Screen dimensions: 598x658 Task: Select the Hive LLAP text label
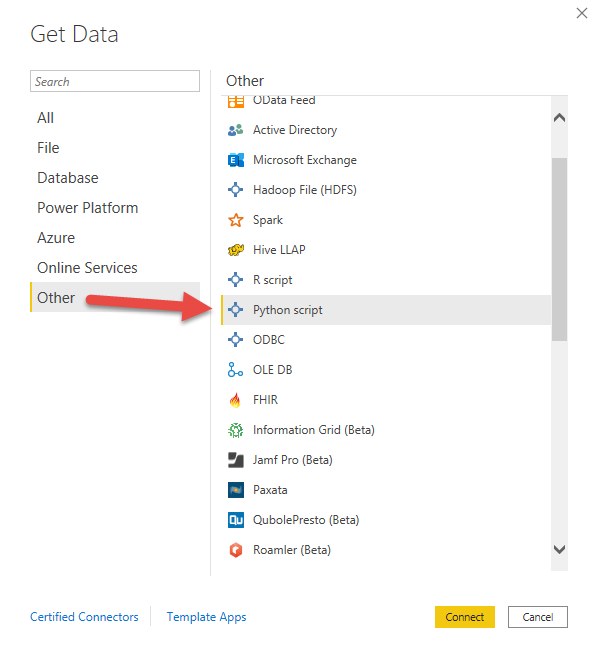tap(279, 250)
